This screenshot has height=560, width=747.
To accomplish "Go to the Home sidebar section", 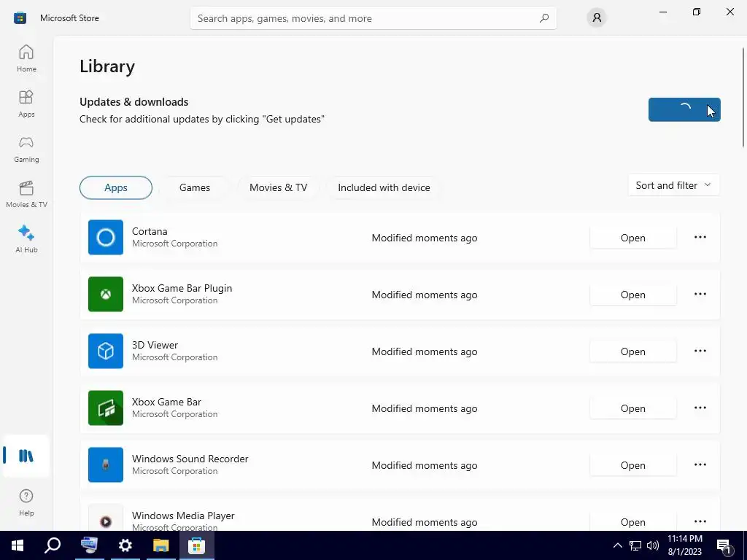I will pos(26,58).
